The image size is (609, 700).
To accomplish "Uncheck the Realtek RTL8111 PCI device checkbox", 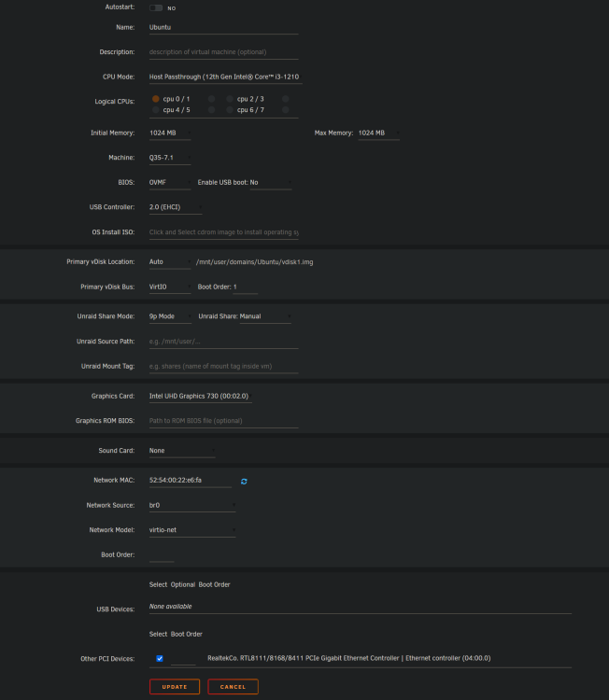I will (x=160, y=658).
